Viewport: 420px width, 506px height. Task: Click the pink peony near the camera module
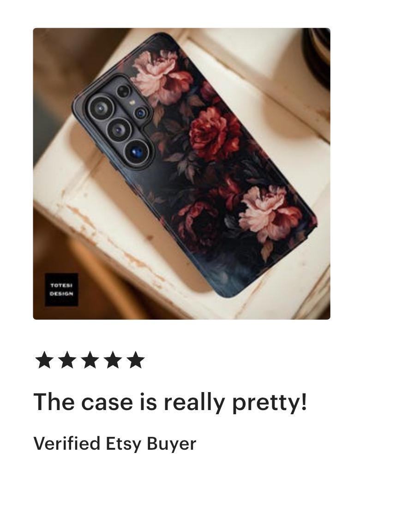[x=162, y=77]
